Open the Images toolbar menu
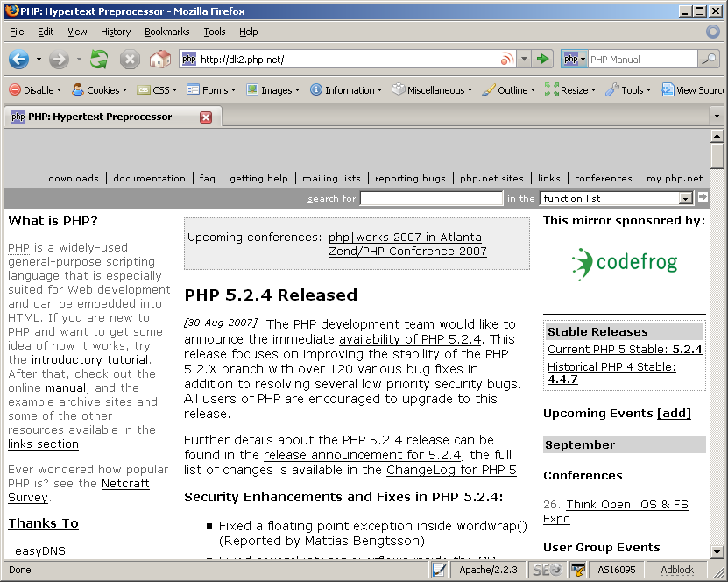Viewport: 728px width, 582px height. (x=273, y=90)
